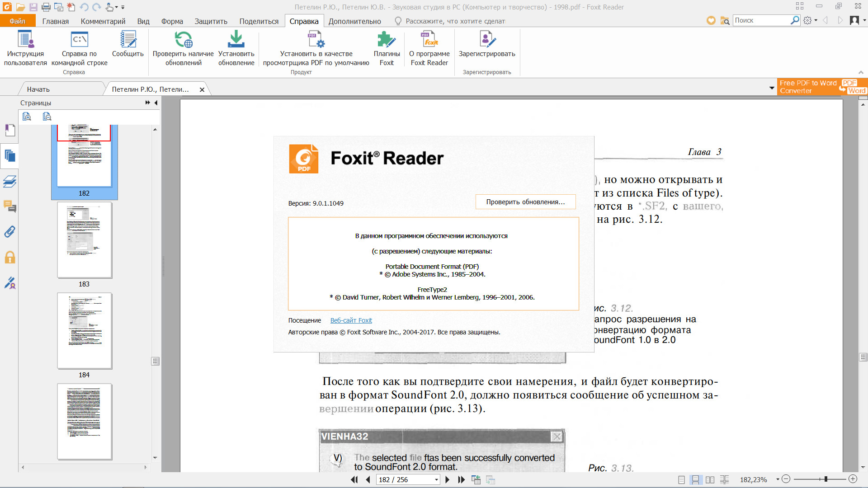Click Проверить обновления... button in About dialog
Viewport: 868px width, 488px height.
pos(525,202)
